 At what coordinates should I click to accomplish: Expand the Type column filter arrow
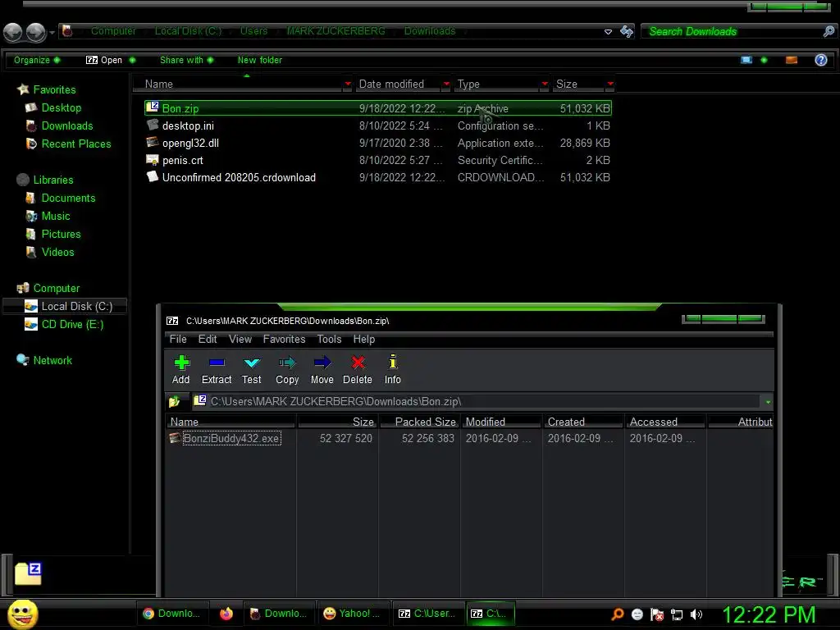point(545,84)
